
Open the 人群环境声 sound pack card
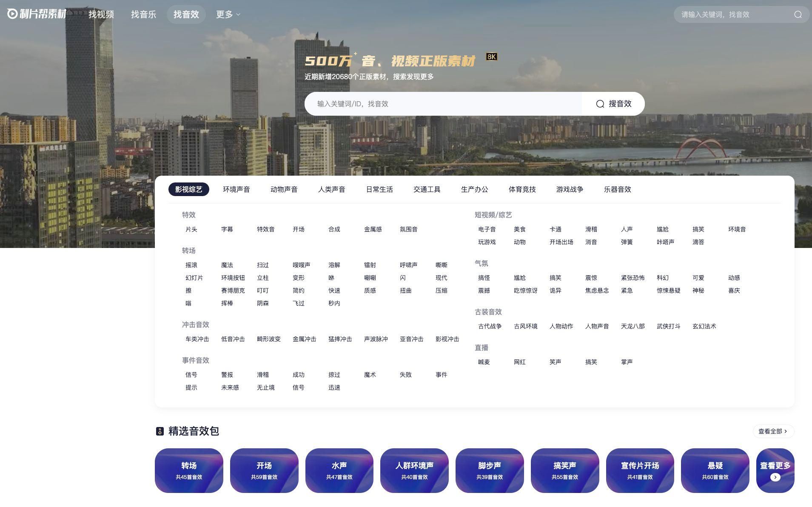[414, 470]
